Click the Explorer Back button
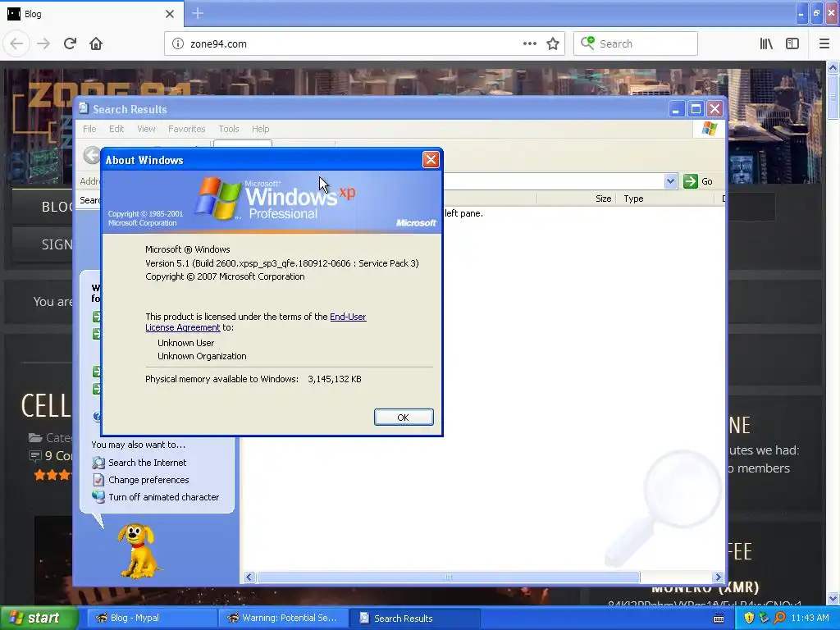840x630 pixels. [x=92, y=155]
